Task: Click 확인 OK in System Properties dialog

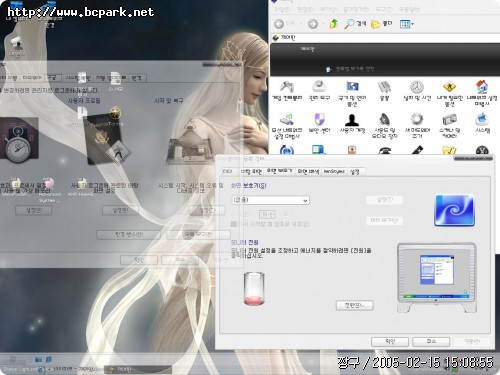Action: (x=138, y=260)
